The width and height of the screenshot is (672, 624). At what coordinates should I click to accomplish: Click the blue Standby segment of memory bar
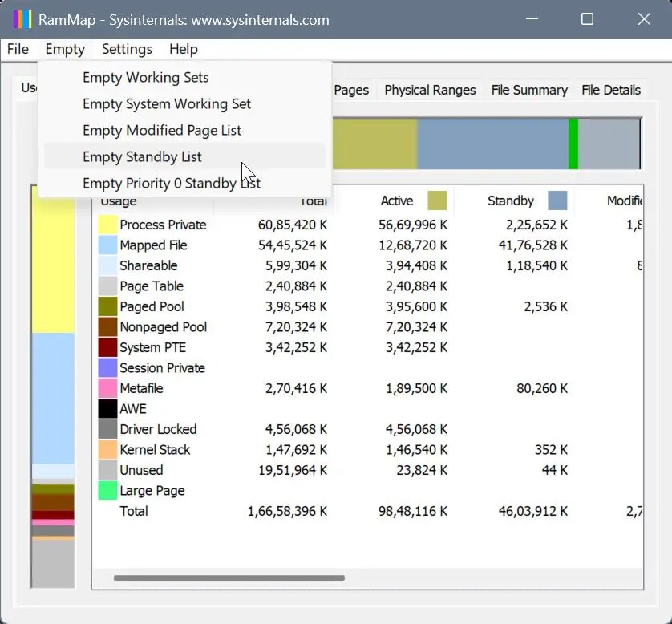click(493, 144)
